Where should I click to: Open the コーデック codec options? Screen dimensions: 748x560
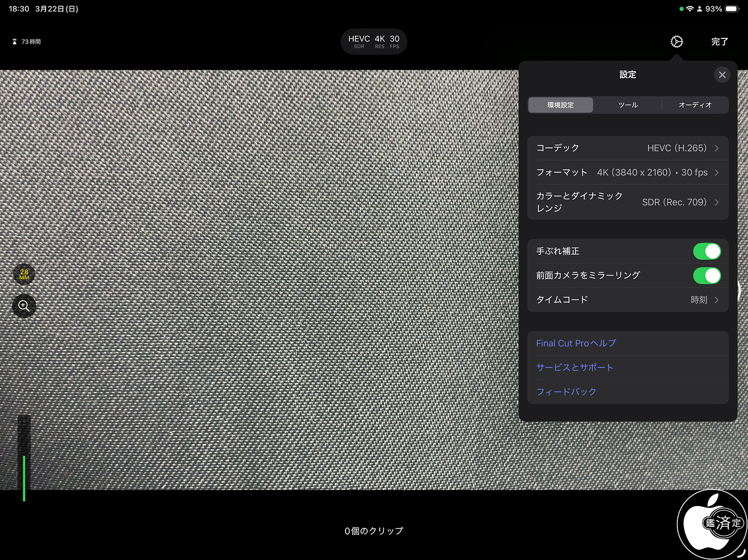(627, 148)
